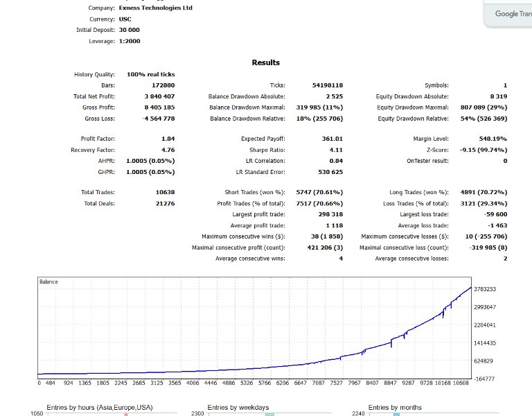532x416 pixels.
Task: Click the Entries by months chart title
Action: point(395,407)
